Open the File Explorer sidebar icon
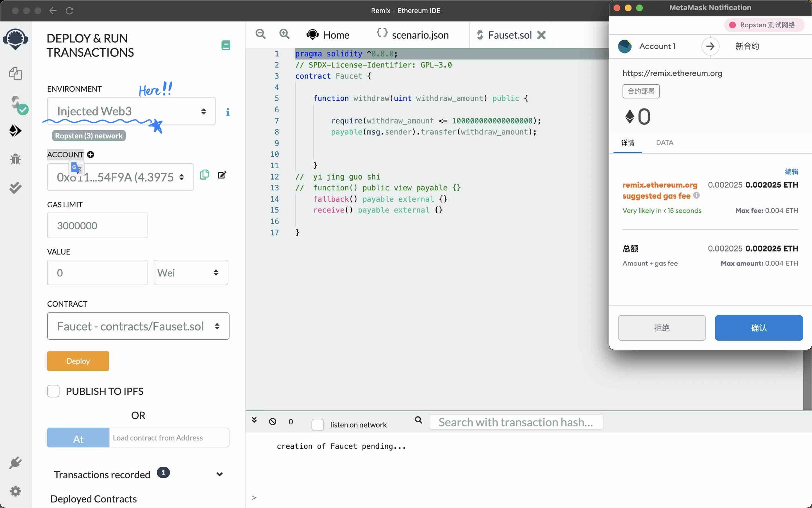 pos(15,73)
